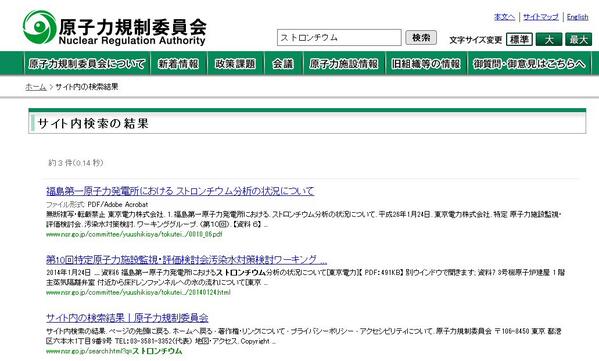This screenshot has width=599, height=361.
Task: Open result 第10回特定原子力施設監視・評価検討会 link
Action: coord(186,260)
